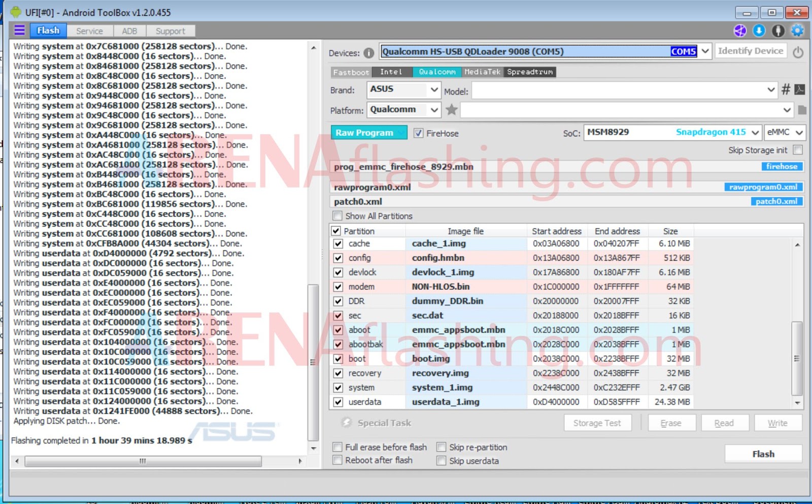Click the partition table scroll-up arrow
This screenshot has width=812, height=504.
click(x=797, y=245)
